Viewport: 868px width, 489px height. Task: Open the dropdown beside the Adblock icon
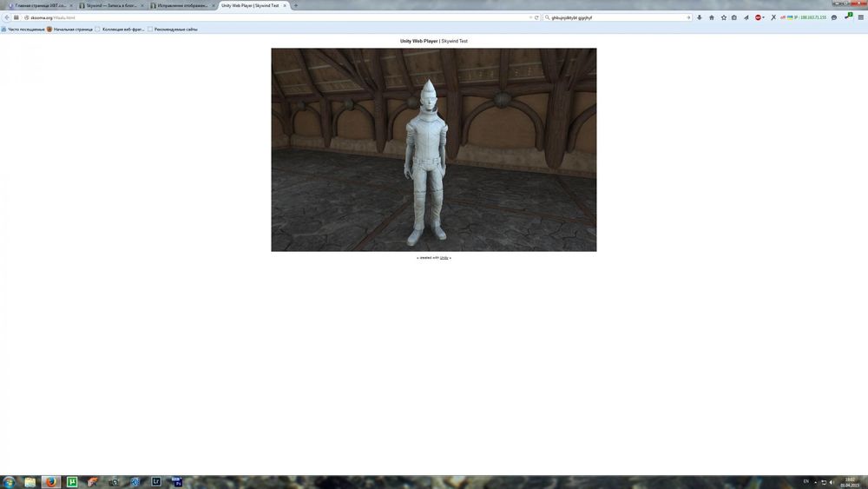pyautogui.click(x=763, y=17)
